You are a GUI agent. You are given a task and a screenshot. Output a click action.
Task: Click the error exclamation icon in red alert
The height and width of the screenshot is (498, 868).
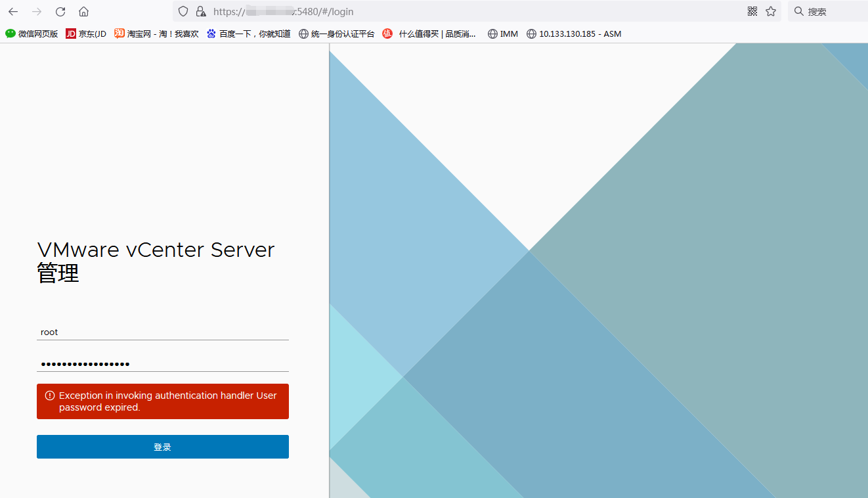coord(50,396)
